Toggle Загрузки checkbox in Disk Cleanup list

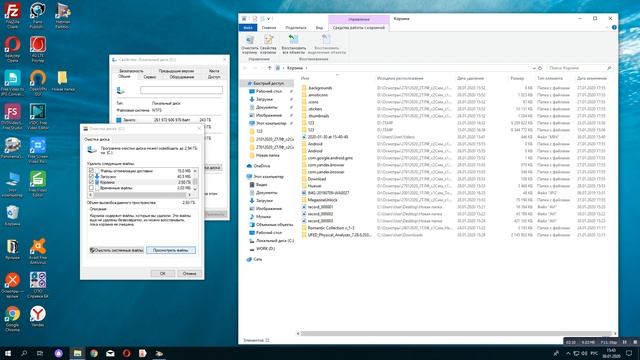click(91, 177)
